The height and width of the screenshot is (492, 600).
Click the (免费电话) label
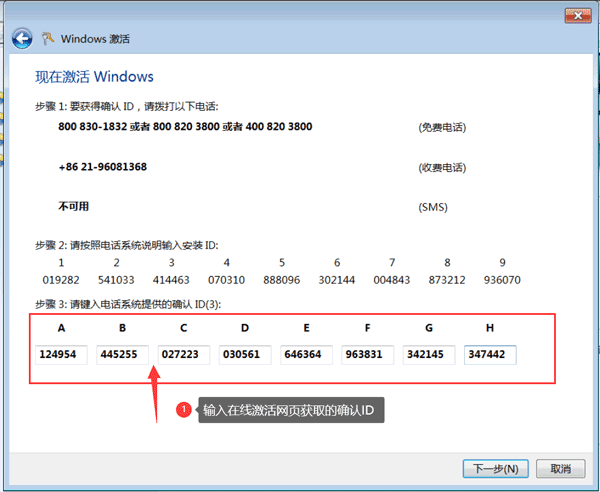pyautogui.click(x=442, y=127)
